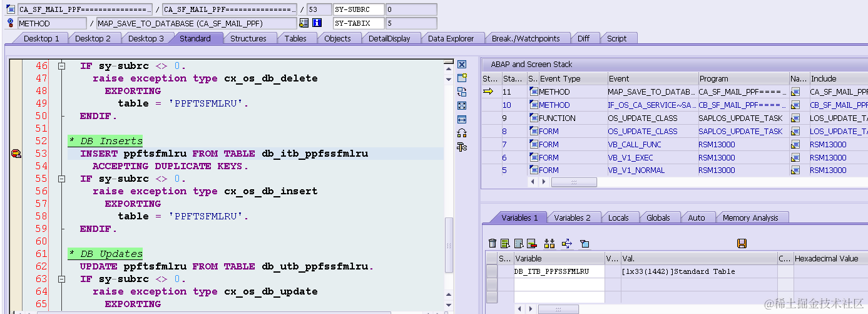
Task: Switch to the Globals tab
Action: pos(658,217)
